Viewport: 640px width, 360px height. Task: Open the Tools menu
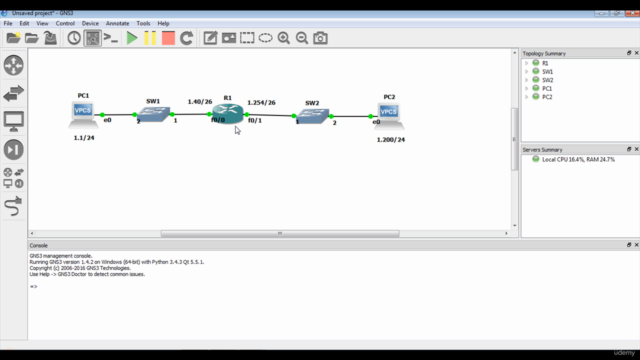tap(143, 23)
